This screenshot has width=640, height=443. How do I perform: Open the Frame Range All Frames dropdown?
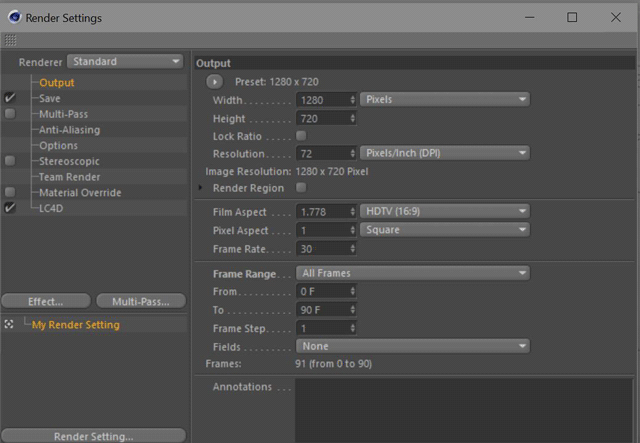pos(413,273)
